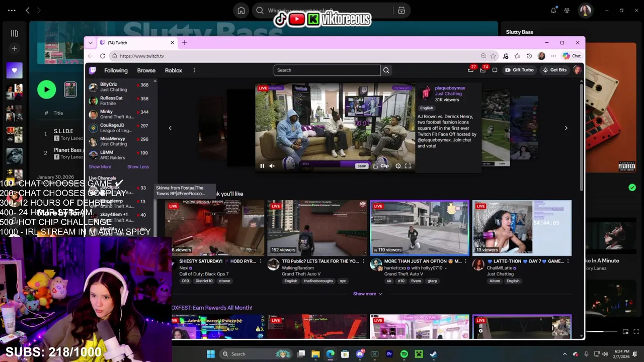Open Spotify browse icon beside search
Viewport: 644px width, 362px height.
coord(401,11)
